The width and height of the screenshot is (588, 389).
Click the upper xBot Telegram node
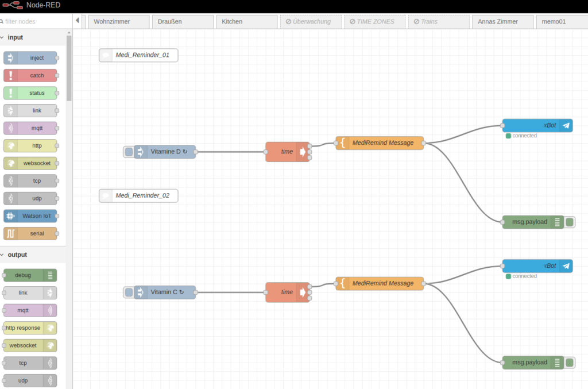click(537, 125)
